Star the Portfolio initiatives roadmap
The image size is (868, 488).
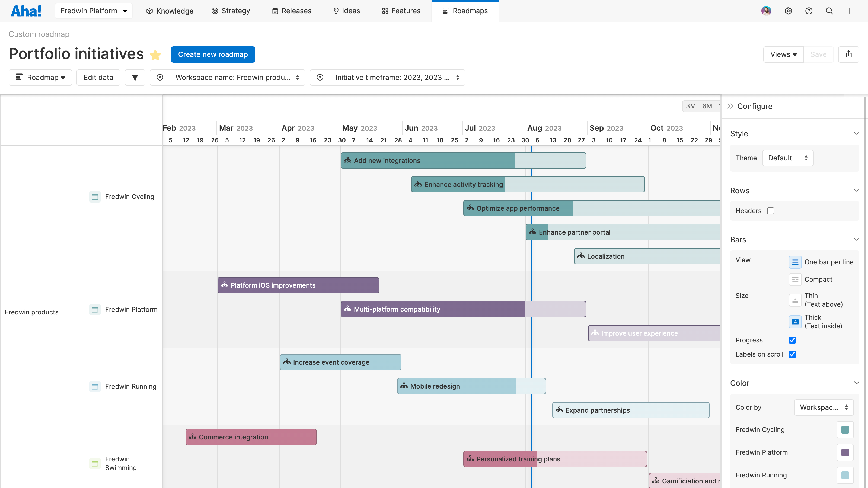pyautogui.click(x=155, y=55)
